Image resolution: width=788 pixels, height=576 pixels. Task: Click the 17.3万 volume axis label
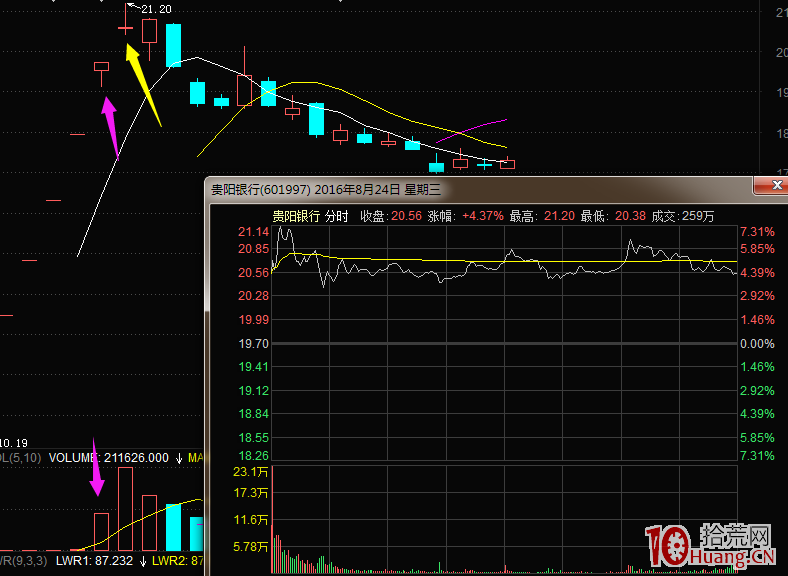pos(251,493)
